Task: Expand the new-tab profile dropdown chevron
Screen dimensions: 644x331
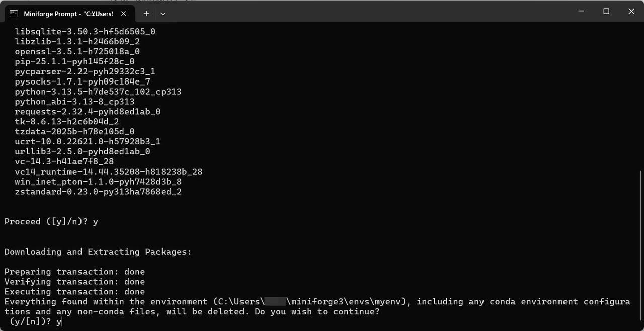Action: click(x=163, y=14)
